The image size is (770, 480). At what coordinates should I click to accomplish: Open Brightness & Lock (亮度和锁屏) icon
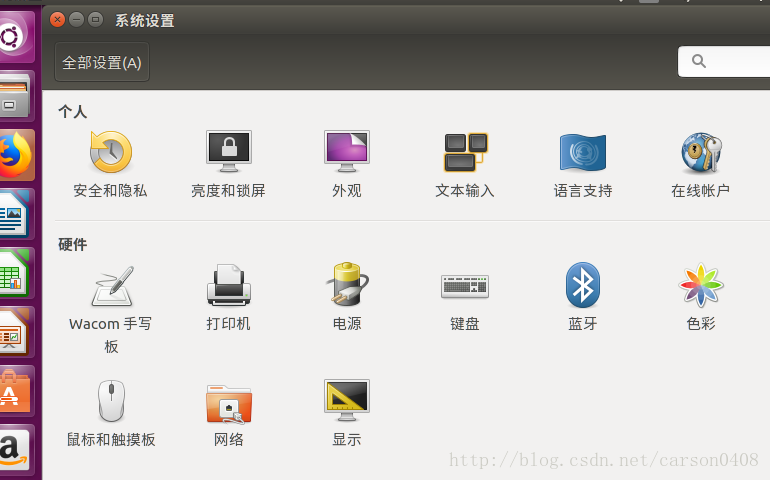(x=229, y=151)
